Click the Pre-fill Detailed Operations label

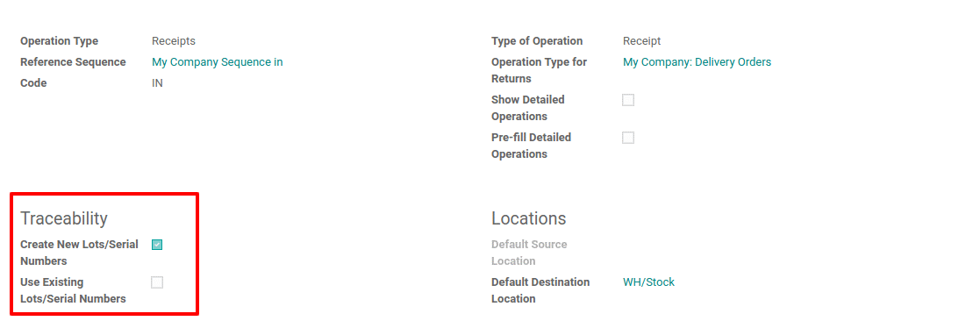tap(532, 146)
